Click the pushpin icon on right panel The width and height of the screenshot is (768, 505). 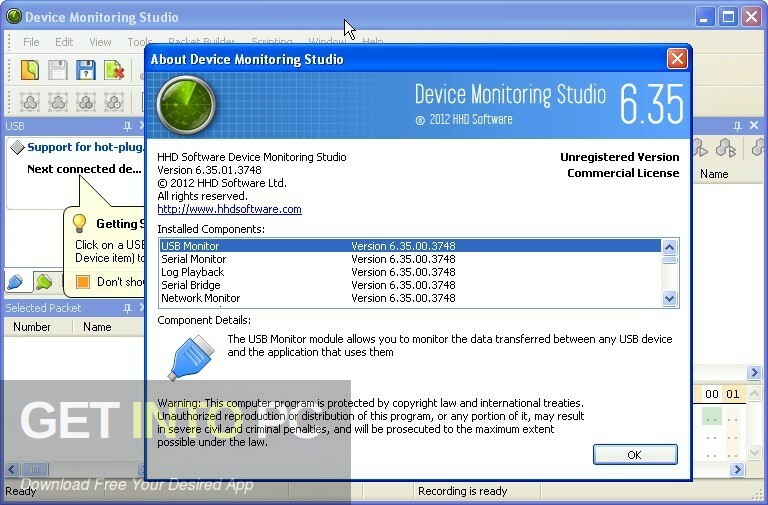[737, 126]
